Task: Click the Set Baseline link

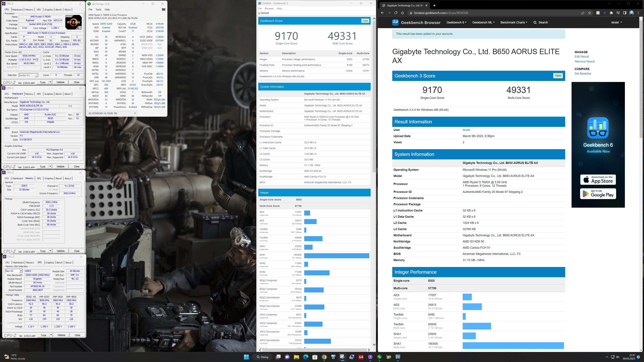Action: click(583, 74)
